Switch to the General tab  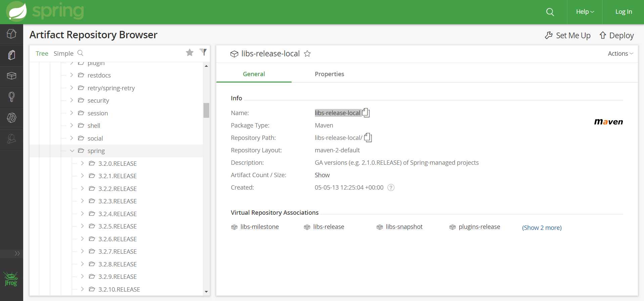pyautogui.click(x=254, y=74)
